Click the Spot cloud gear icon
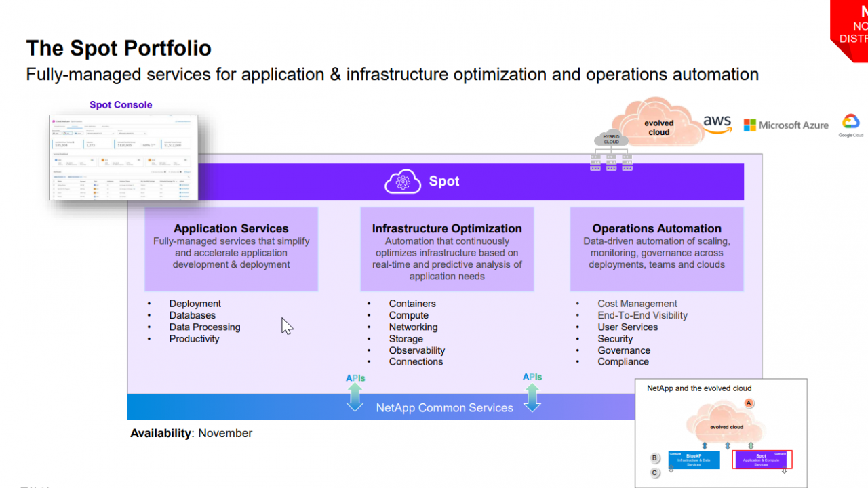The image size is (868, 488). coord(403,182)
